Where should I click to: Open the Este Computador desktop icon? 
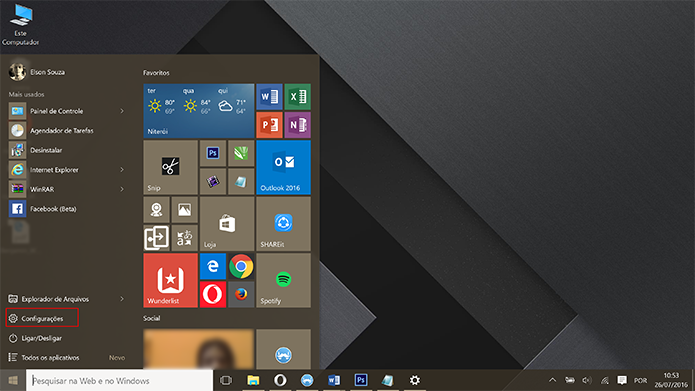20,25
